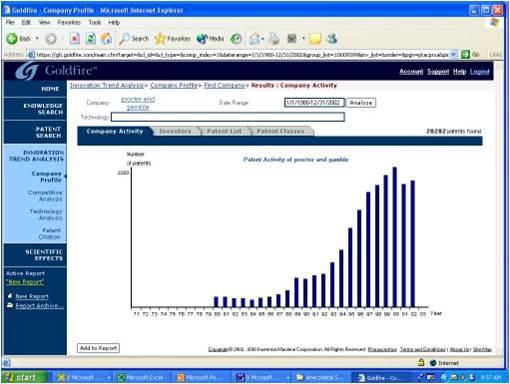Click in the Technology input field
This screenshot has width=510, height=384.
tap(228, 117)
